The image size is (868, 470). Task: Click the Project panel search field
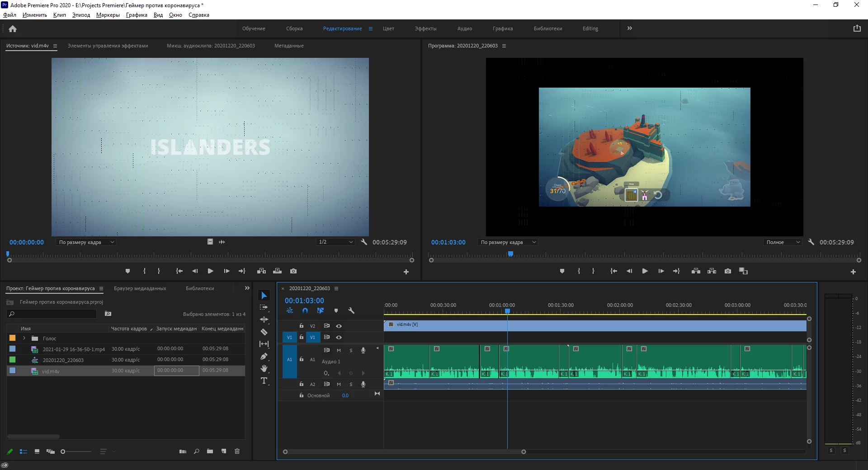coord(52,314)
